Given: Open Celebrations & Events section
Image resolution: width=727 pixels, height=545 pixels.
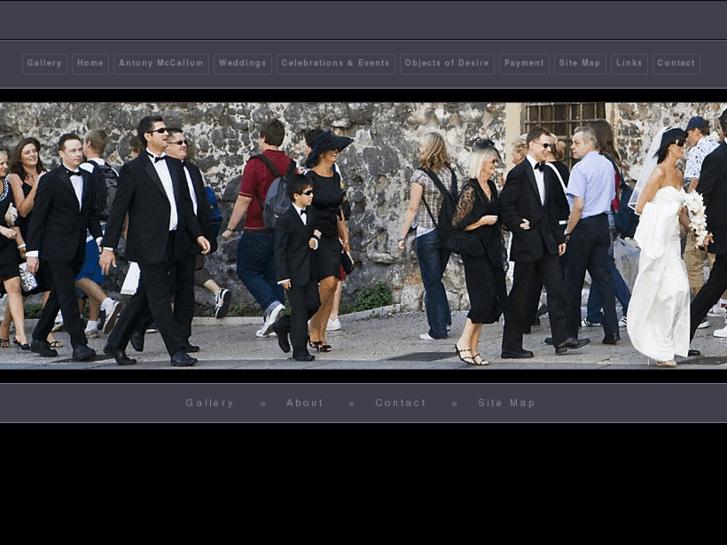Looking at the screenshot, I should pyautogui.click(x=336, y=64).
